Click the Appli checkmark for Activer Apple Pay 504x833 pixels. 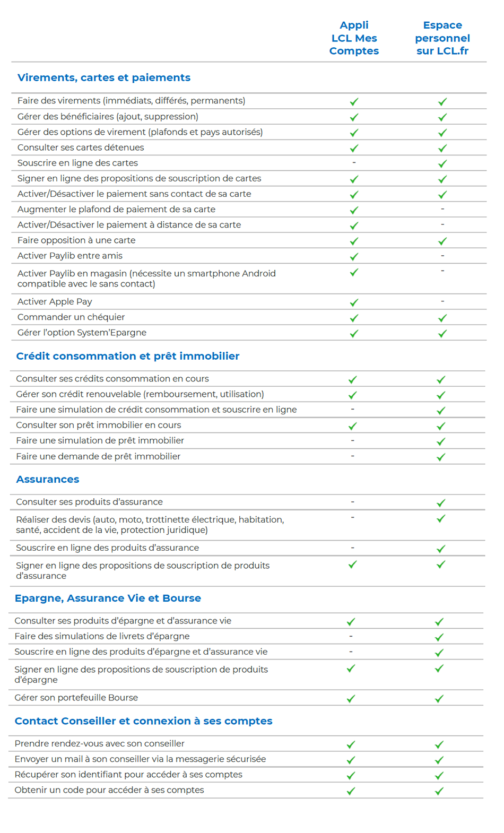[354, 302]
